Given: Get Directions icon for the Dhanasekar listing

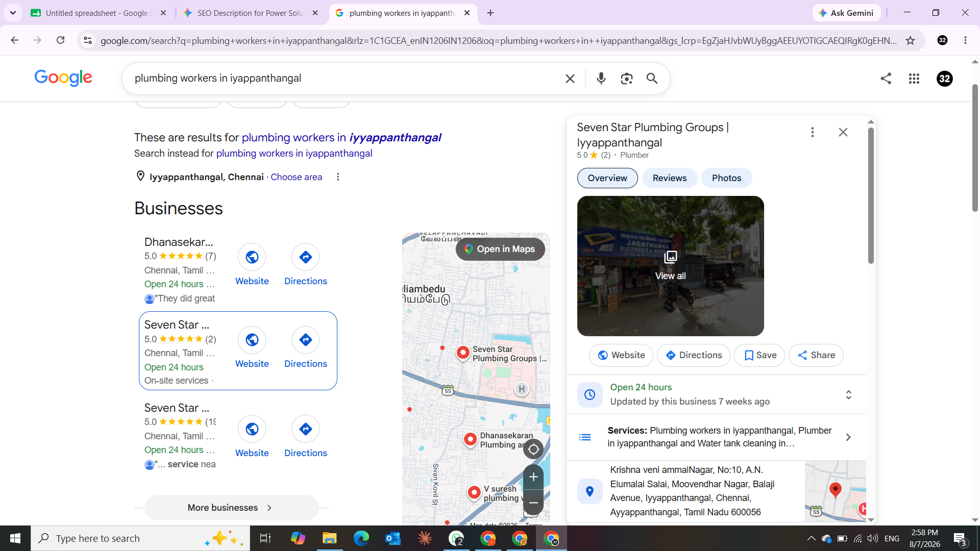Looking at the screenshot, I should pyautogui.click(x=306, y=257).
